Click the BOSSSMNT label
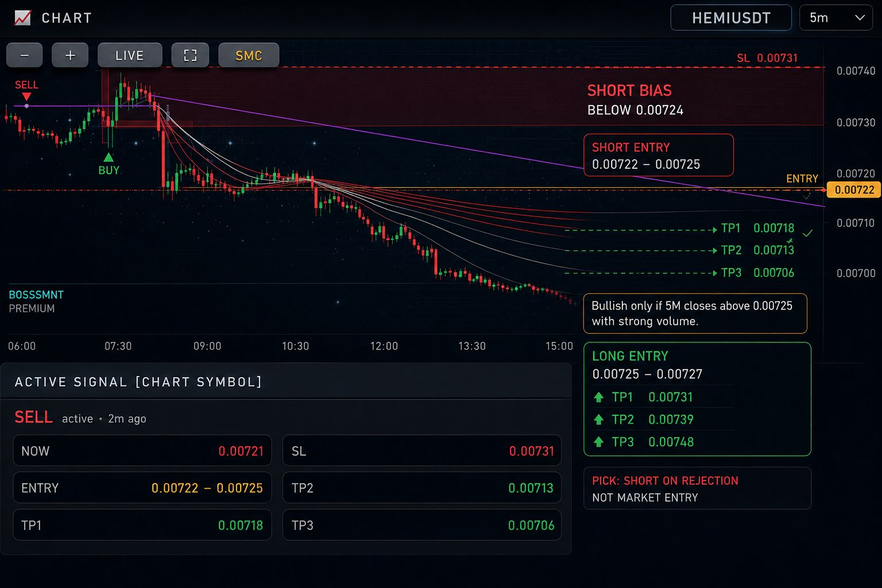Viewport: 882px width, 588px height. (x=36, y=295)
